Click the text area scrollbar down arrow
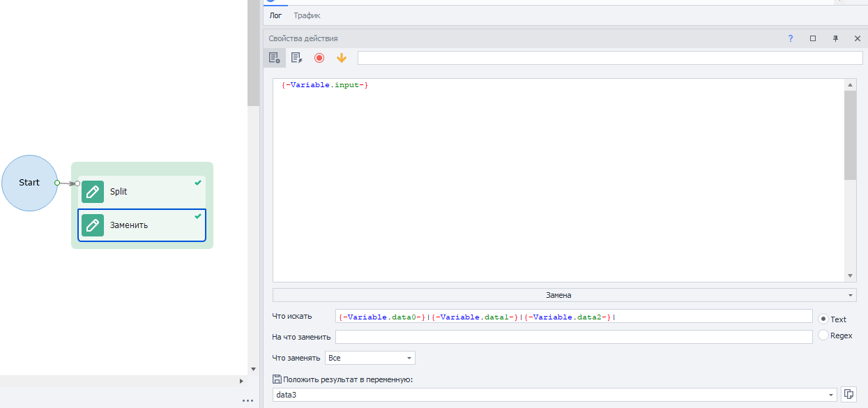 [850, 275]
